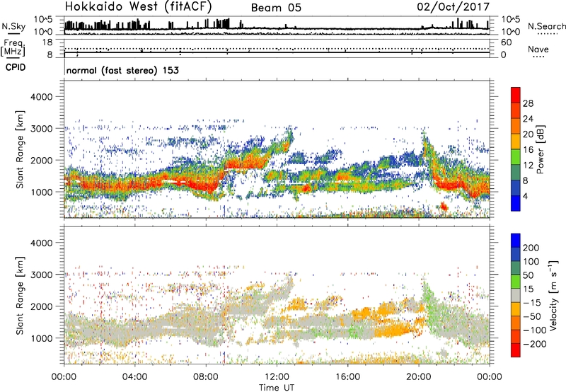This screenshot has width=566, height=392.
Task: Click the '04:00' time tick label
Action: [135, 377]
